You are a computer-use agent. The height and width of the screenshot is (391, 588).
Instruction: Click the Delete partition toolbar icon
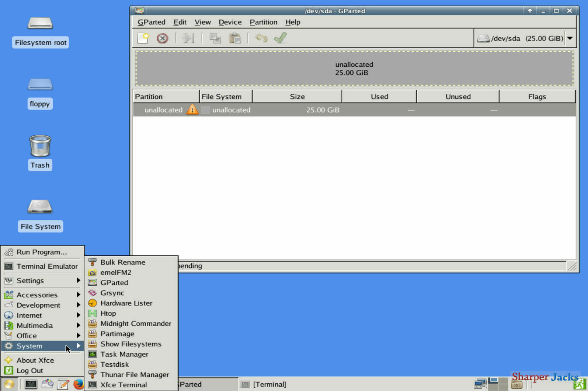[x=162, y=38]
